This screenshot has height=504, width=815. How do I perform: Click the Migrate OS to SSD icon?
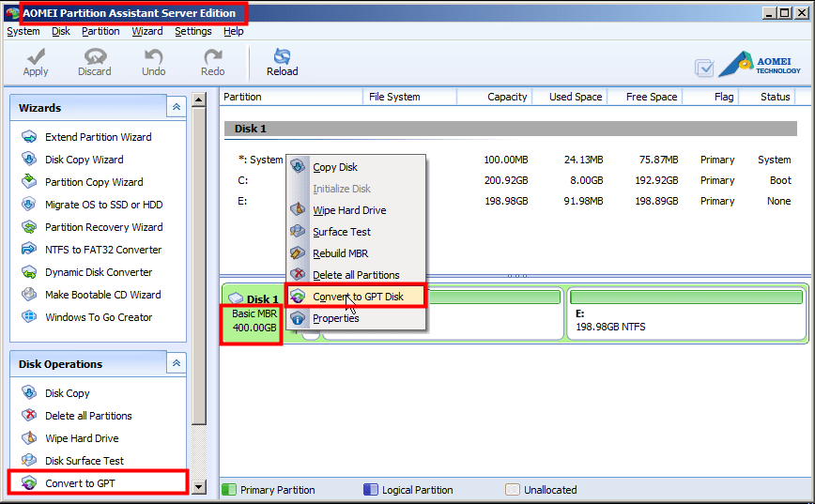[29, 205]
